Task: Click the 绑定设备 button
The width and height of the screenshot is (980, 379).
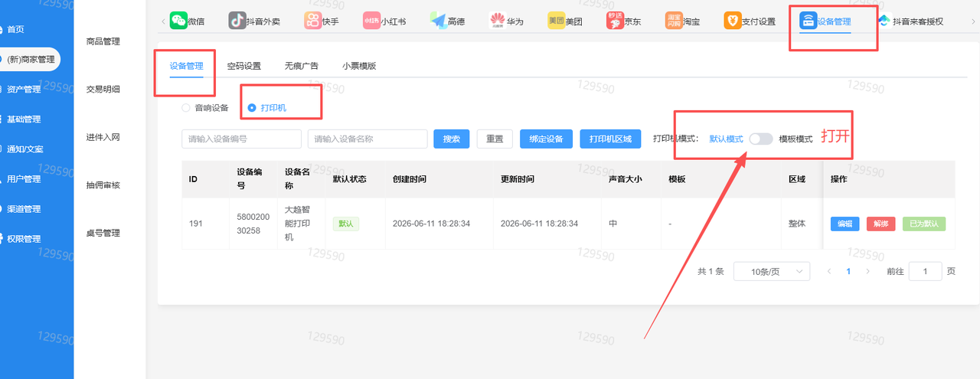Action: pos(546,139)
